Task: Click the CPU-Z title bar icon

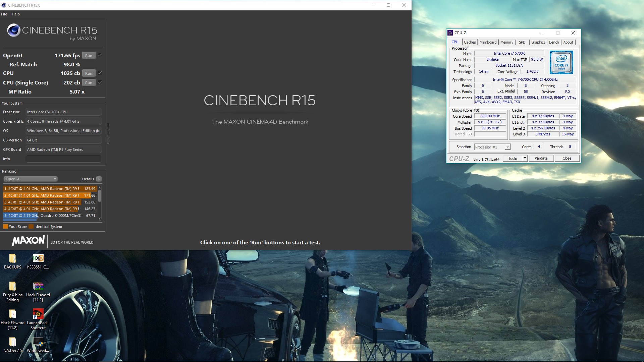Action: click(x=450, y=33)
